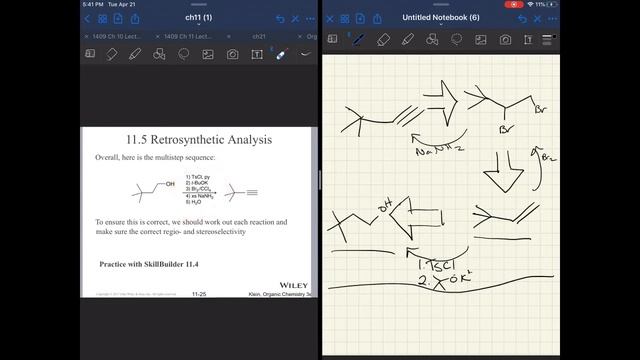Select the Text box tool in Untitled Notebook
This screenshot has width=640, height=360.
(528, 40)
